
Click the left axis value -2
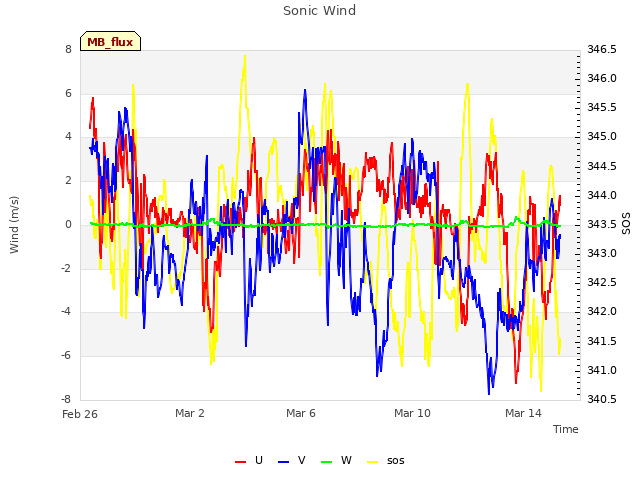click(67, 268)
